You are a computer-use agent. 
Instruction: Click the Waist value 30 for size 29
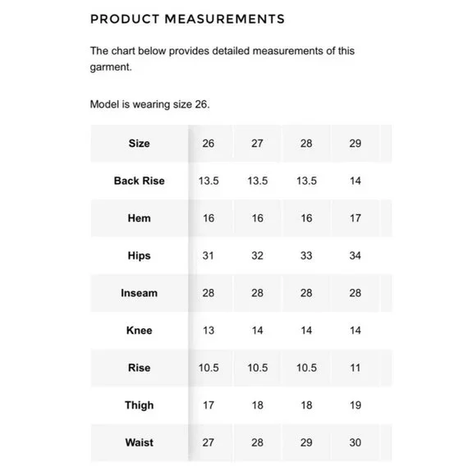[x=355, y=442]
